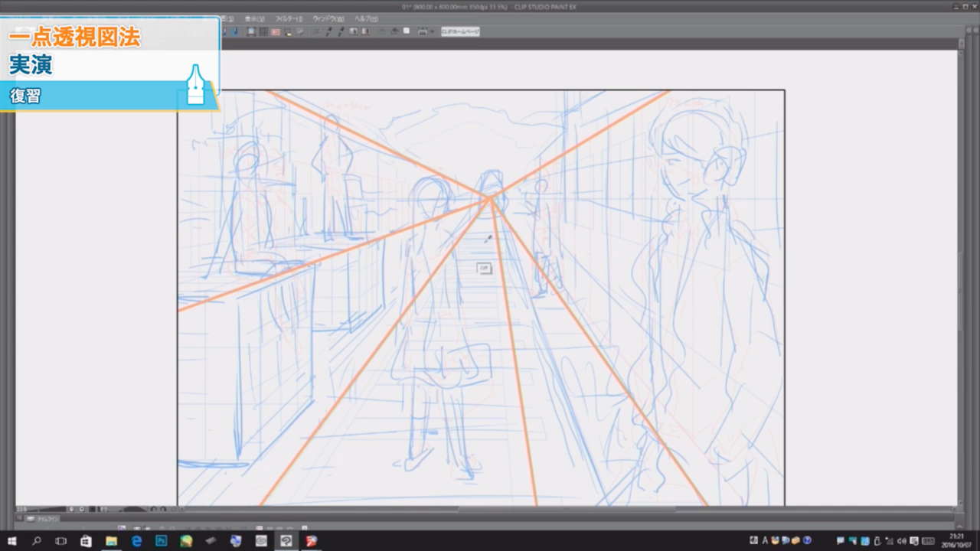Click the blue help icon in system tray
The image size is (980, 551).
[x=807, y=540]
